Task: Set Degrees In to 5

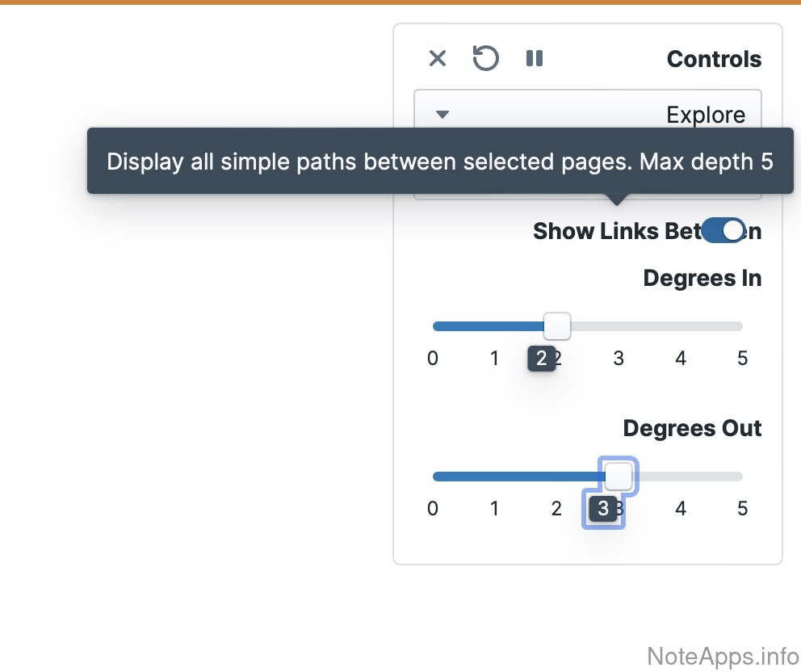Action: (x=742, y=326)
